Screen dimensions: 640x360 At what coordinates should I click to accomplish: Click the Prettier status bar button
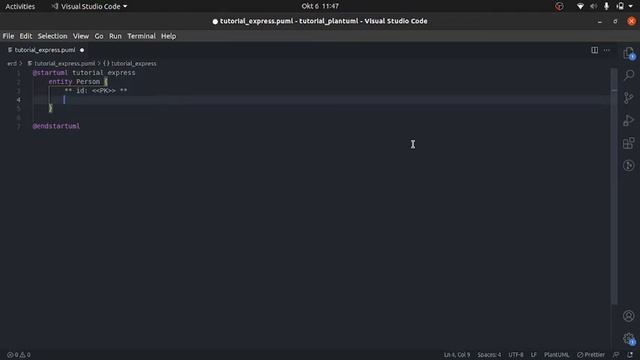(591, 355)
